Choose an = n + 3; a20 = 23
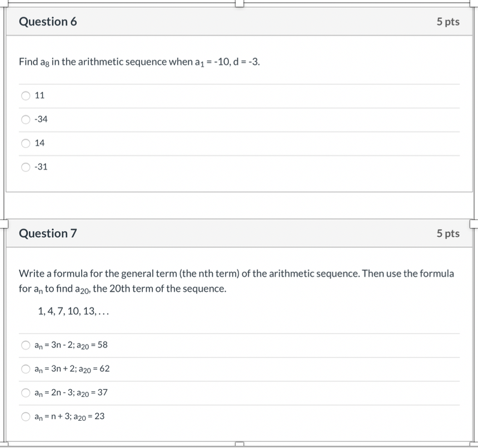478x448 pixels. click(26, 416)
